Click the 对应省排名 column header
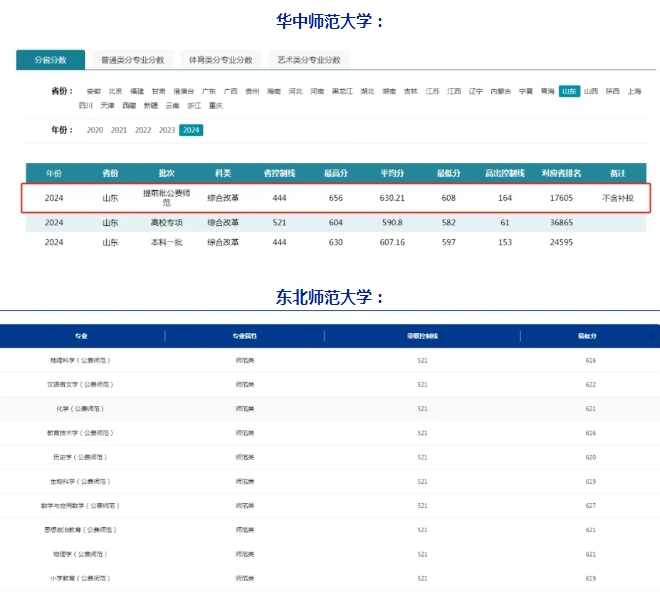Viewport: 660px width, 605px height. click(x=561, y=173)
